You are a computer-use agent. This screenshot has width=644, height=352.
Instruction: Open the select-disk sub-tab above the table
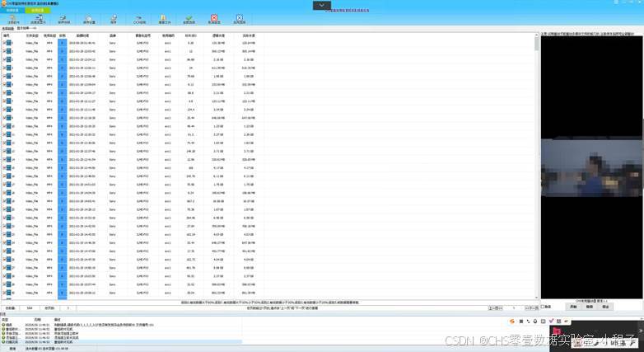coord(7,29)
